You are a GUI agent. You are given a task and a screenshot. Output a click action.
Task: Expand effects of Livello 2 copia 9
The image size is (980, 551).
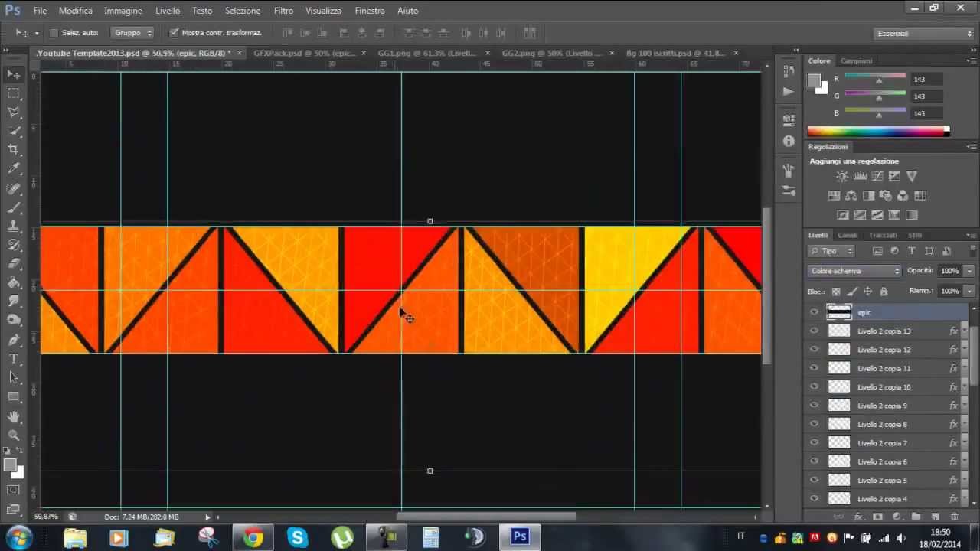(963, 406)
